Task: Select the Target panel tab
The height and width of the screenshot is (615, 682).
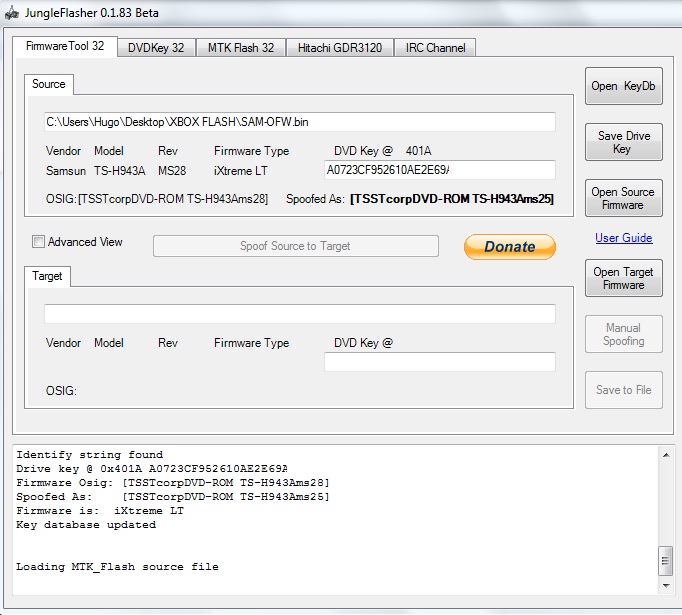Action: click(47, 276)
